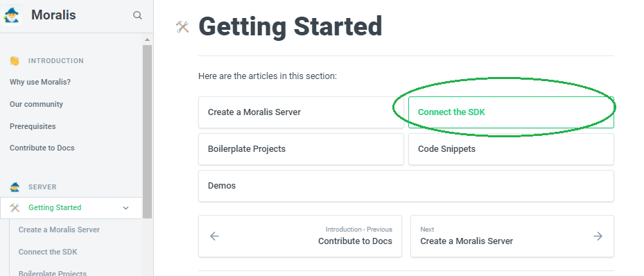Open Create a Moralis Server card
Viewport: 644px width, 276px height.
pyautogui.click(x=301, y=112)
